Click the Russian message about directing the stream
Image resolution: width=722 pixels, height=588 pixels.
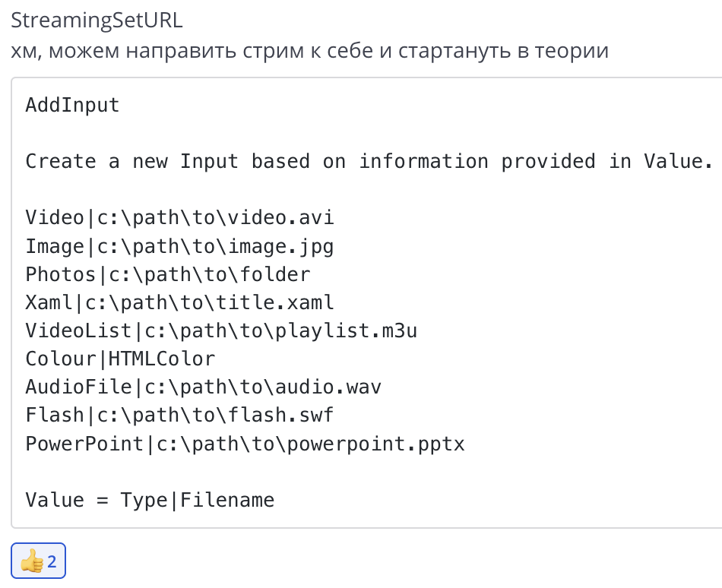pyautogui.click(x=309, y=51)
